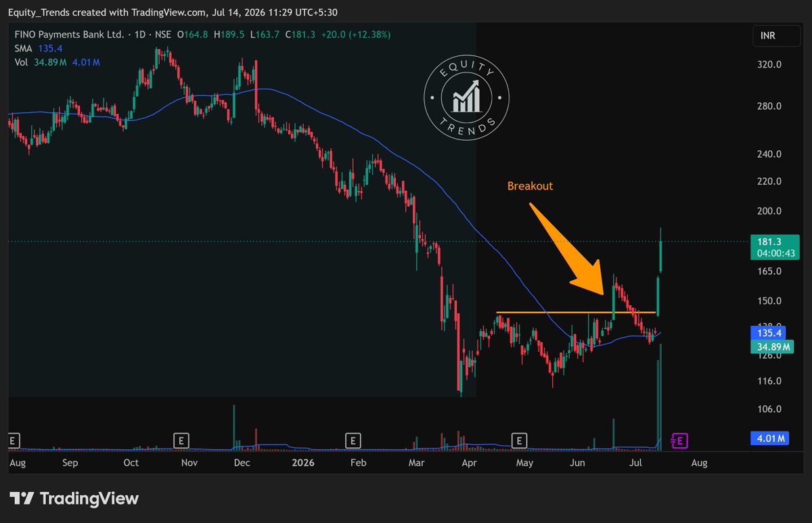Click the FINO Payments Bank Ltd. symbol title

click(x=70, y=35)
